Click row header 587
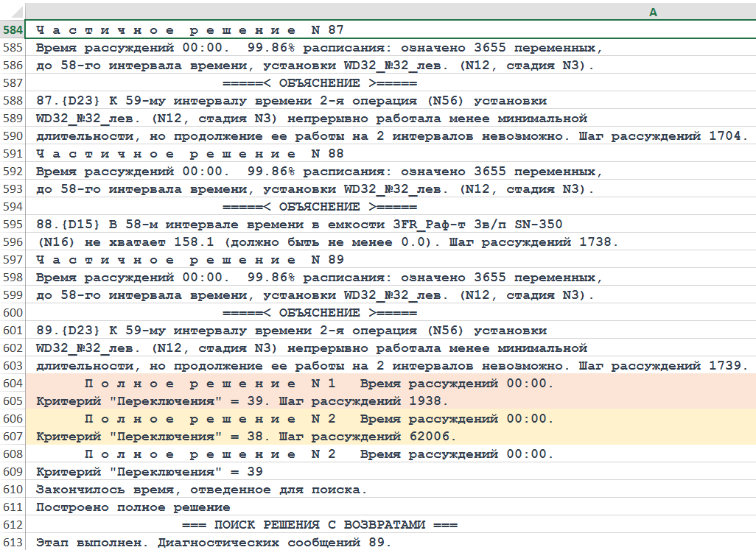756x550 pixels. [x=13, y=83]
